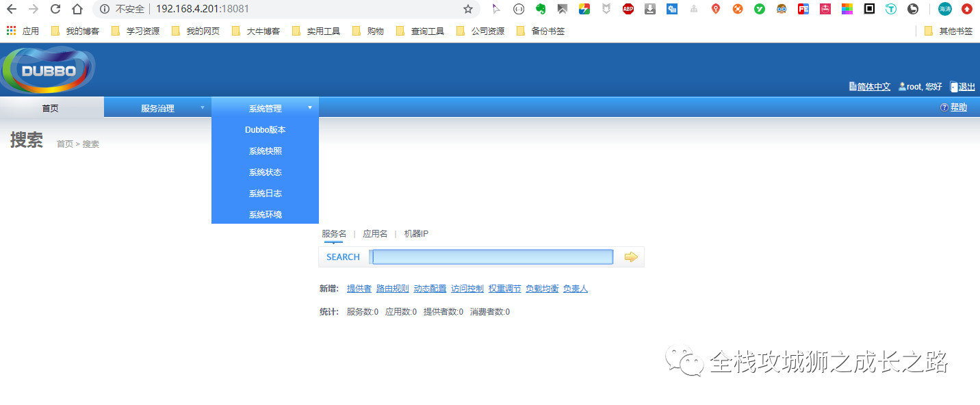Log out with the 退出 link
Viewport: 980px width, 405px height.
click(x=967, y=87)
